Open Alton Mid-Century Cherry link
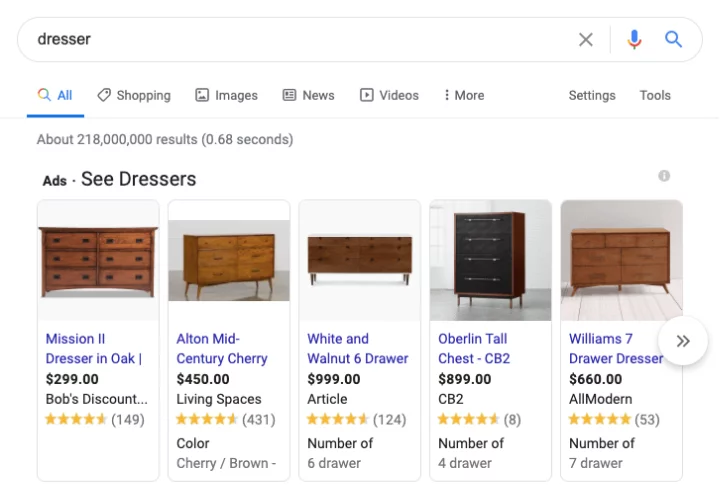 pyautogui.click(x=222, y=349)
